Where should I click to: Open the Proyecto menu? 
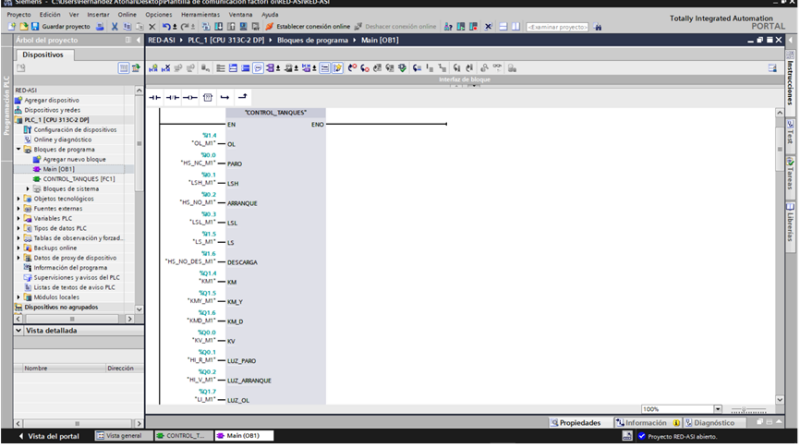click(x=19, y=15)
